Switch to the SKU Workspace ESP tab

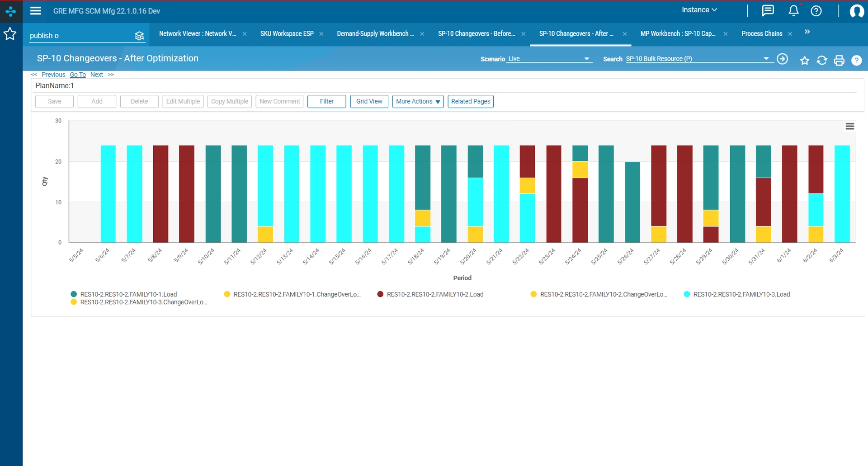pos(287,34)
